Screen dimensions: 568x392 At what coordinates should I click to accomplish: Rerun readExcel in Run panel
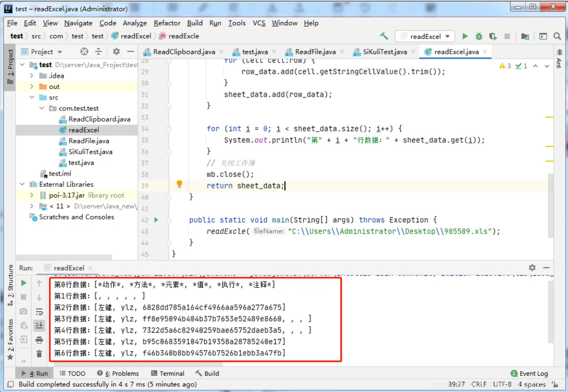(x=24, y=283)
